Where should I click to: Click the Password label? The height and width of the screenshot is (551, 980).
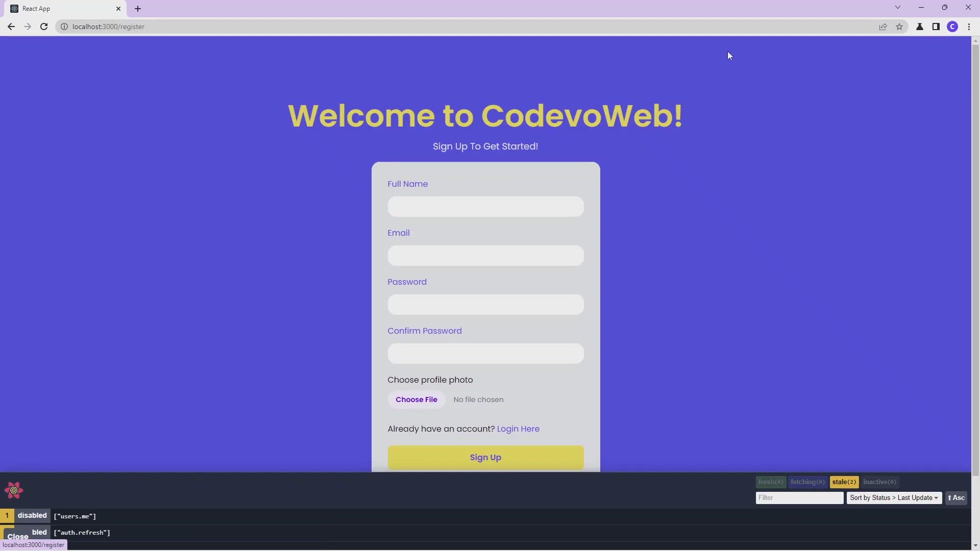coord(407,282)
